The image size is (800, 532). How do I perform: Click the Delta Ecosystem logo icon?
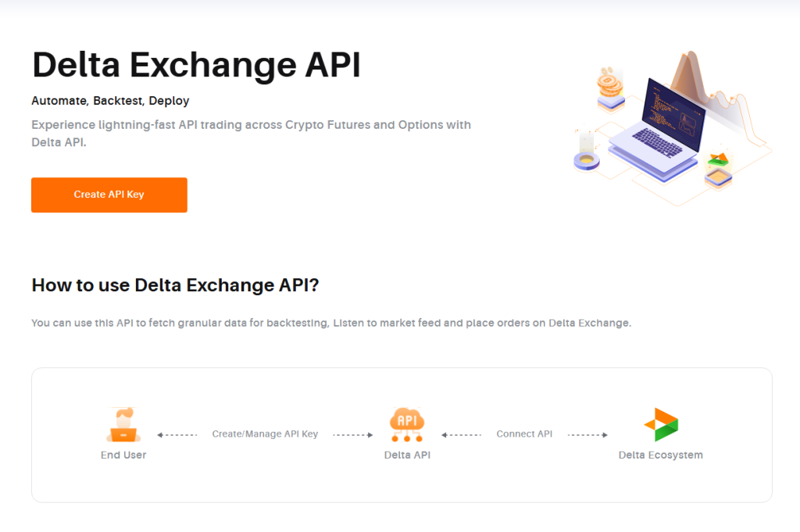pos(661,425)
